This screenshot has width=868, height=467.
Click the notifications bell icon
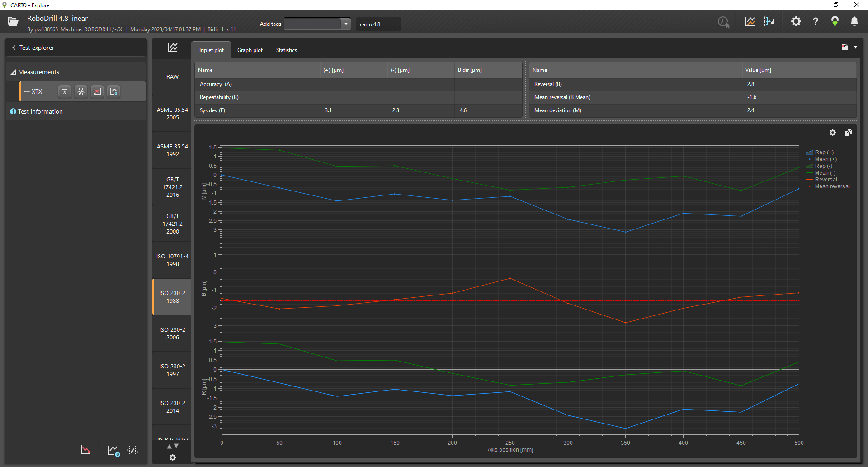tap(854, 21)
